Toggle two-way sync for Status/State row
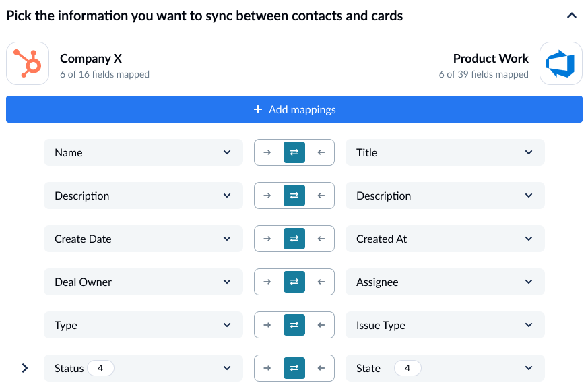Image resolution: width=588 pixels, height=389 pixels. (294, 368)
